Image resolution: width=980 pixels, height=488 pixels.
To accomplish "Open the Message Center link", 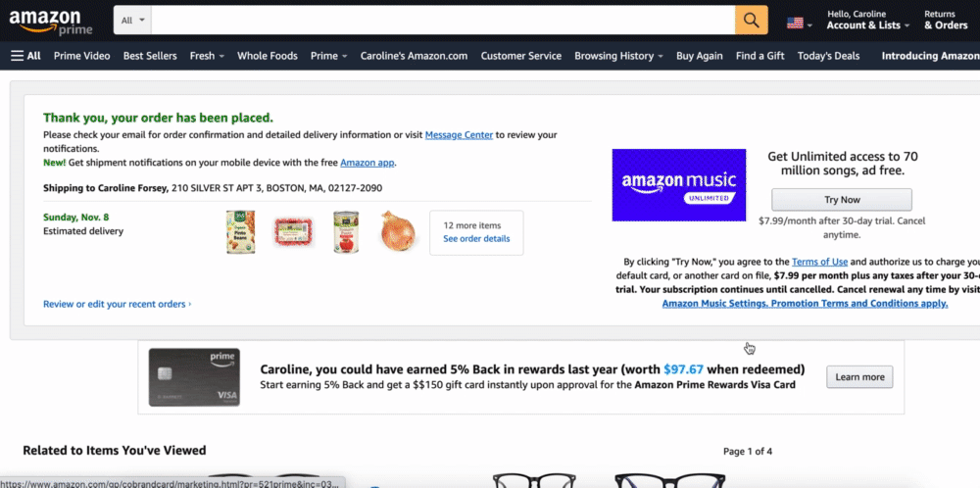I will point(459,135).
